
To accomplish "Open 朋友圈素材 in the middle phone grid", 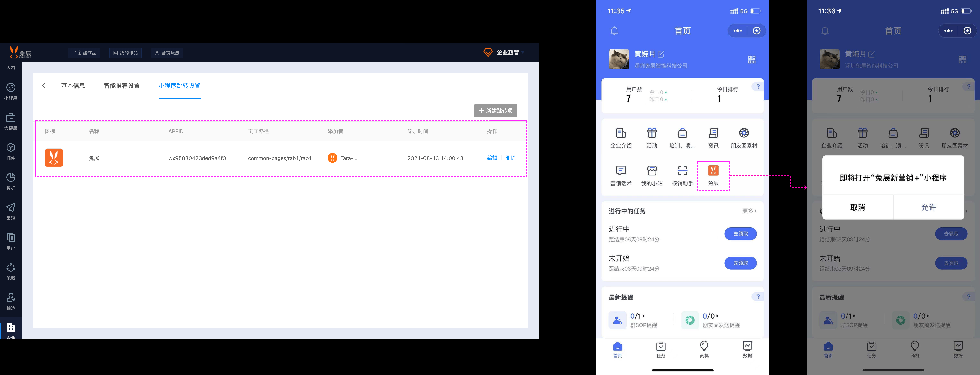I will click(x=744, y=138).
